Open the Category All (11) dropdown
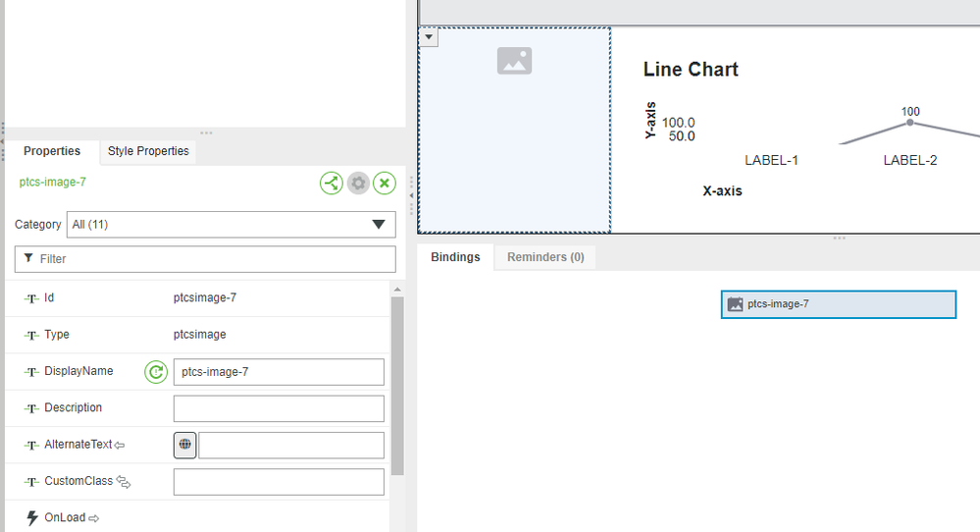980x532 pixels. click(x=232, y=225)
